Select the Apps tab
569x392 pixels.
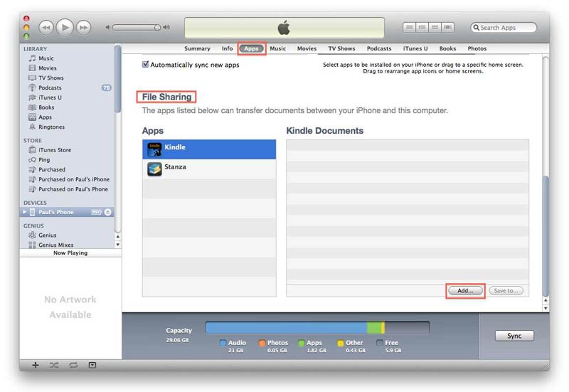pyautogui.click(x=251, y=48)
